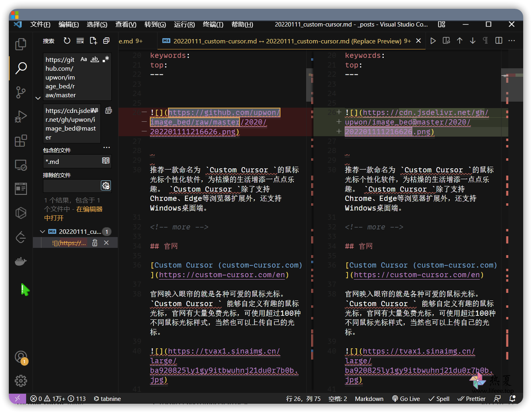Screen dimensions: 532x413
Task: Click 行 26, 列 75 cursor position
Action: coord(303,399)
